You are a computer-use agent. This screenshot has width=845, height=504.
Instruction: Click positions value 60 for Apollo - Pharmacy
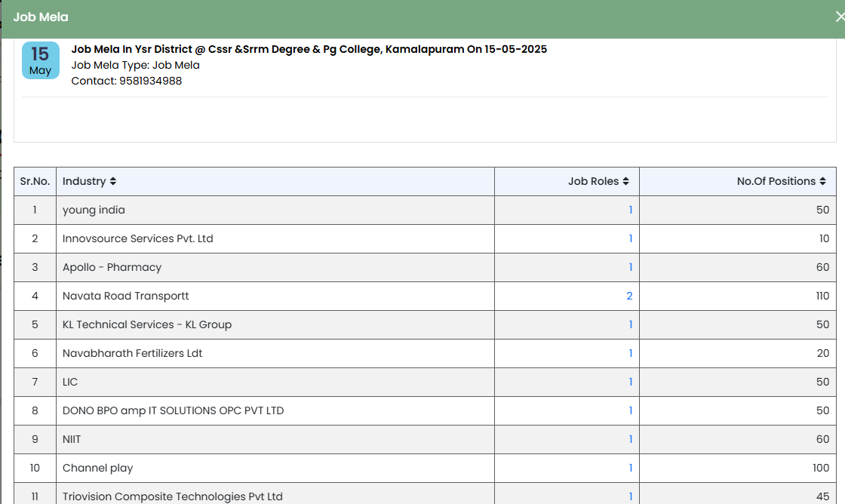coord(823,267)
